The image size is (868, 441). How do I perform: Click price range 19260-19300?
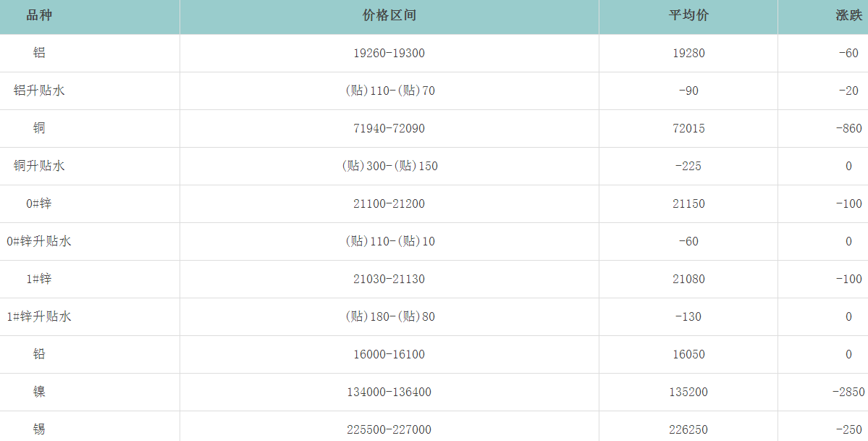[389, 53]
